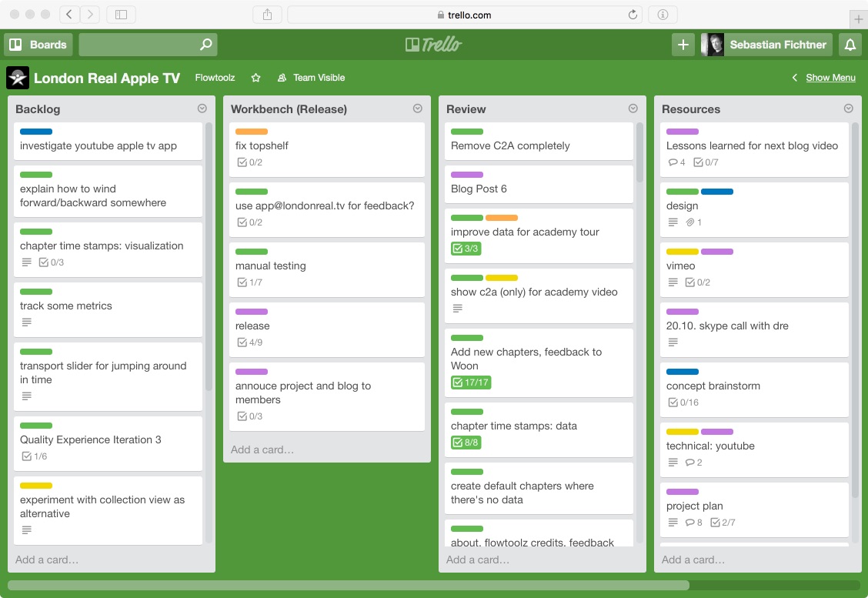Click the search magnifier icon in Trello header
Image resolution: width=868 pixels, height=598 pixels.
(206, 45)
